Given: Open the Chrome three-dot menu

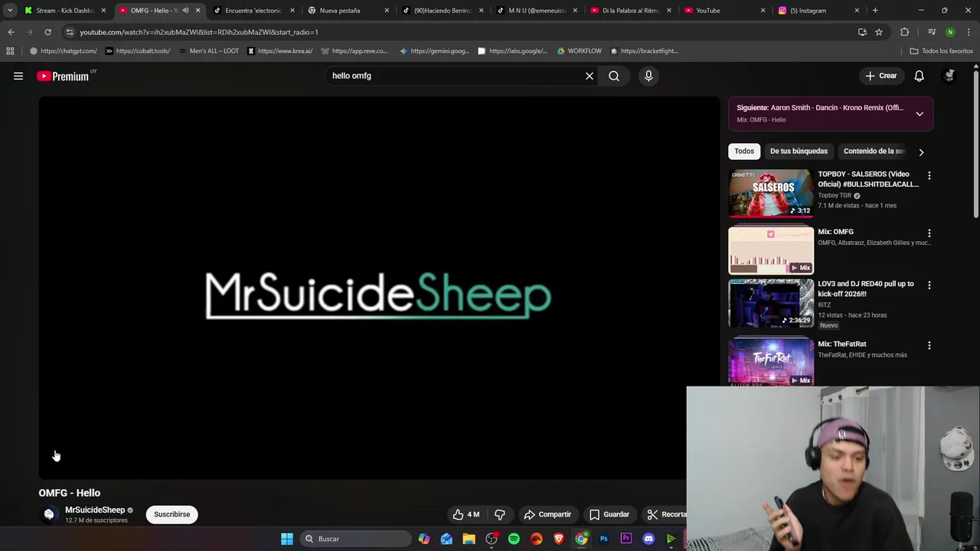Looking at the screenshot, I should click(x=968, y=32).
